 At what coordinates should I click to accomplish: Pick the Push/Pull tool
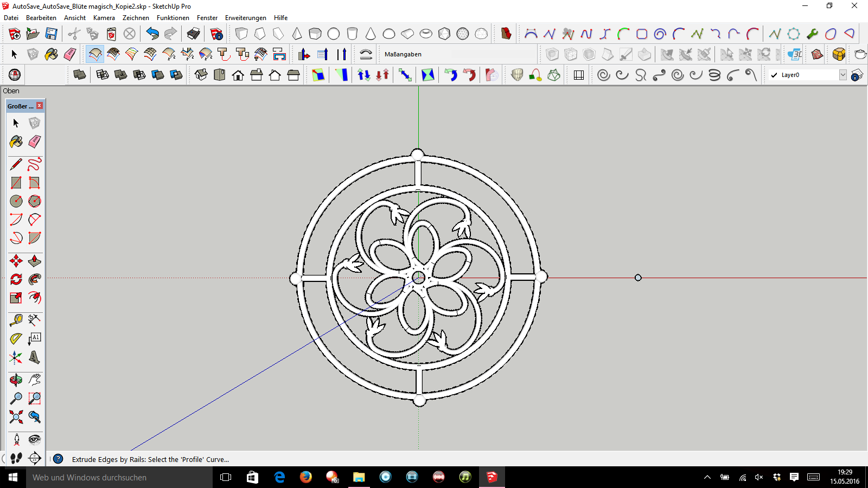coord(34,261)
